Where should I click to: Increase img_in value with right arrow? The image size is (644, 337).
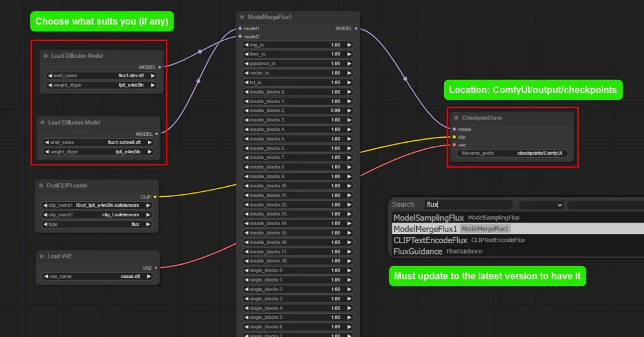[x=349, y=45]
